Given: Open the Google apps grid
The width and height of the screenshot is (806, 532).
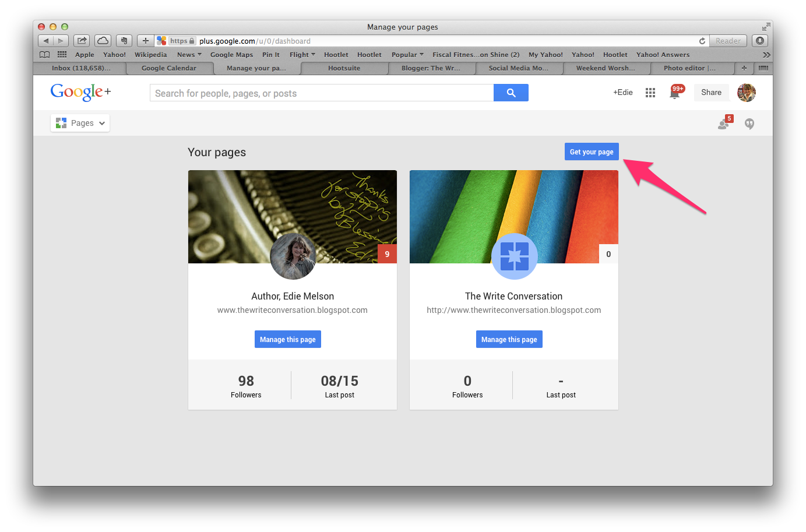Looking at the screenshot, I should (650, 93).
